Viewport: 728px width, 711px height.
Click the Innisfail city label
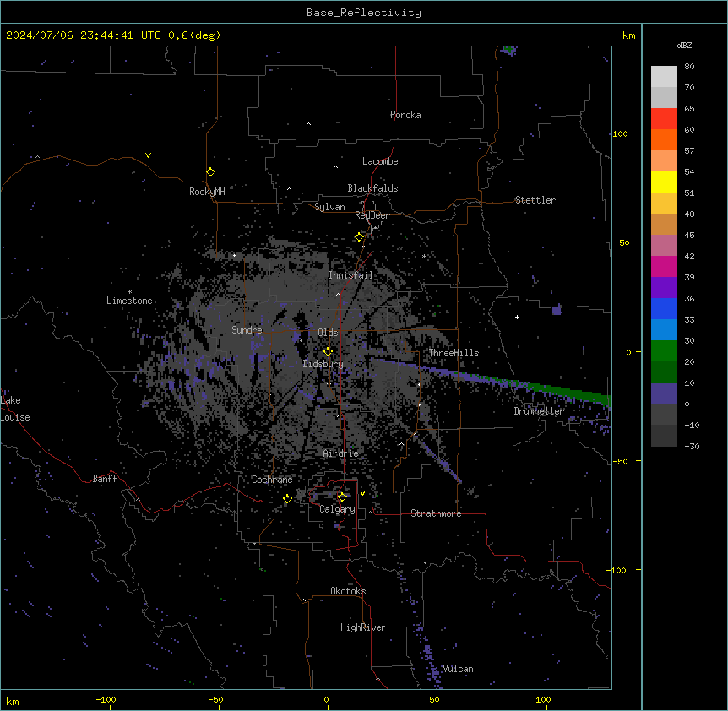coord(350,275)
